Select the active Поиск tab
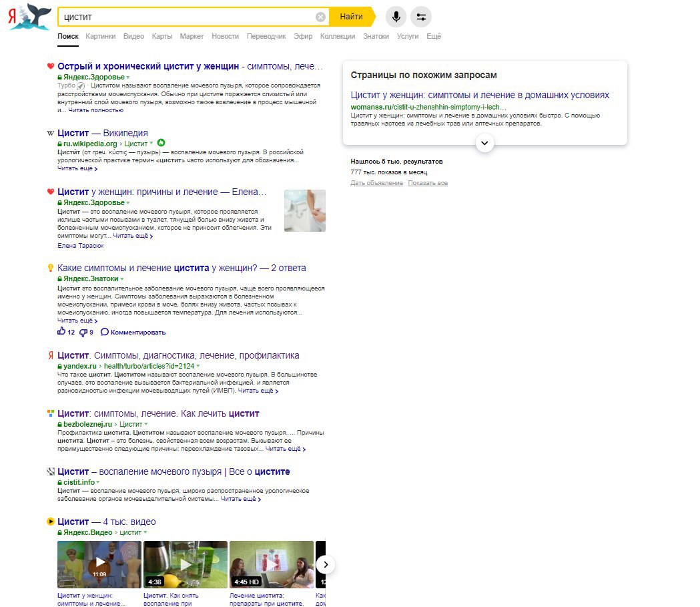700x607 pixels. point(68,36)
